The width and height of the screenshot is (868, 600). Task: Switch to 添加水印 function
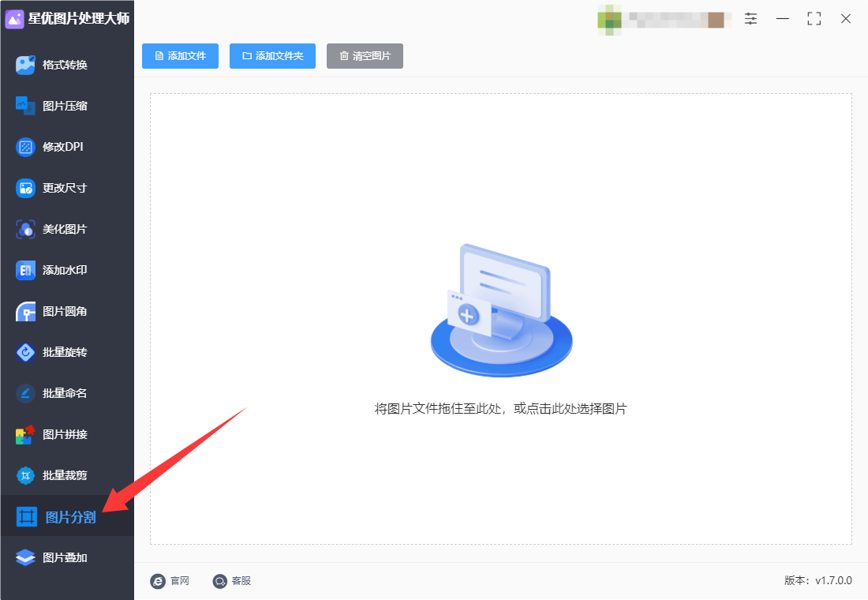click(x=67, y=270)
